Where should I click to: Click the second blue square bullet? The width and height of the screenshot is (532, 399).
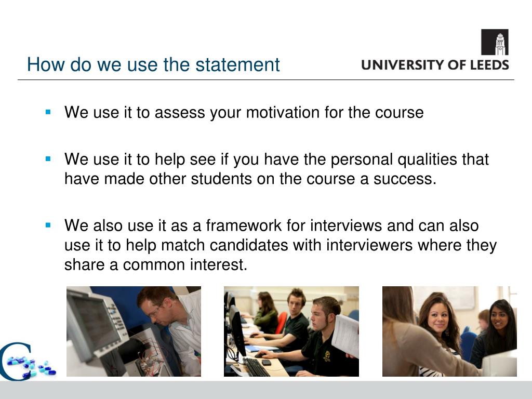pos(48,158)
